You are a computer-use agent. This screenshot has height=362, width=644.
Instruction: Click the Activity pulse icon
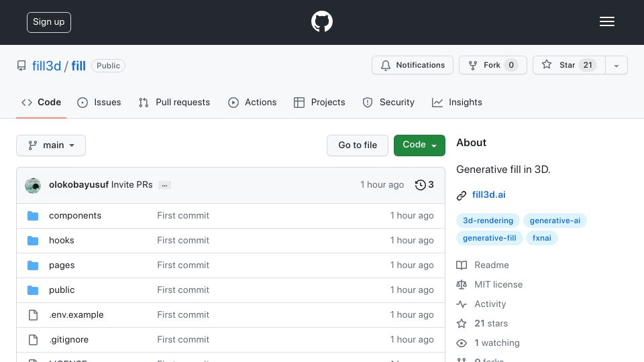point(462,304)
